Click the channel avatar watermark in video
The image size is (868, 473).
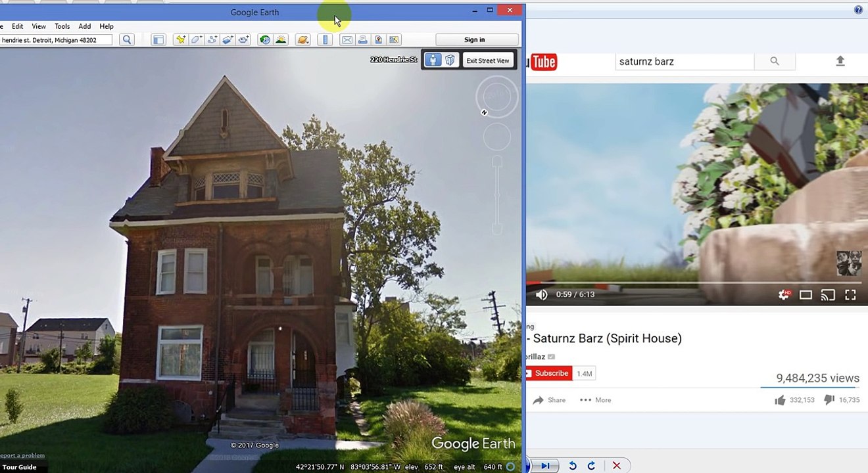click(848, 263)
